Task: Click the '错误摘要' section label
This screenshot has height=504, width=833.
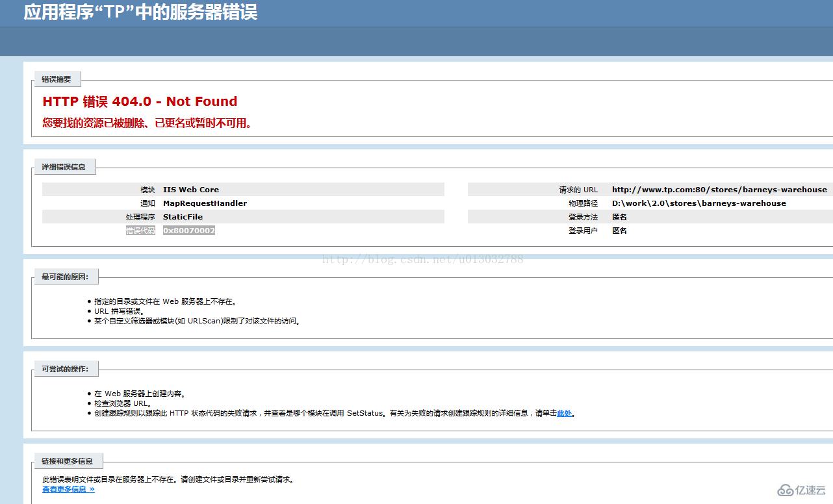Action: (x=57, y=79)
